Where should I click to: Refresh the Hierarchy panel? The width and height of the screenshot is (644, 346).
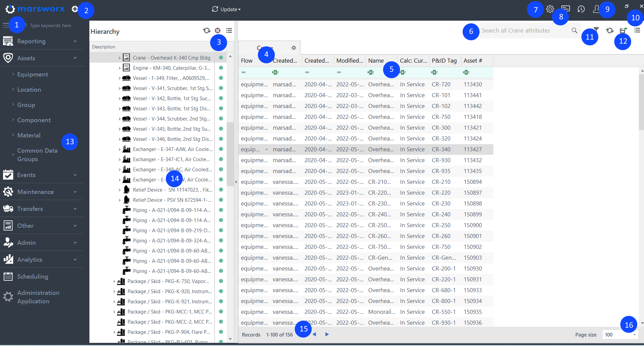(x=206, y=30)
